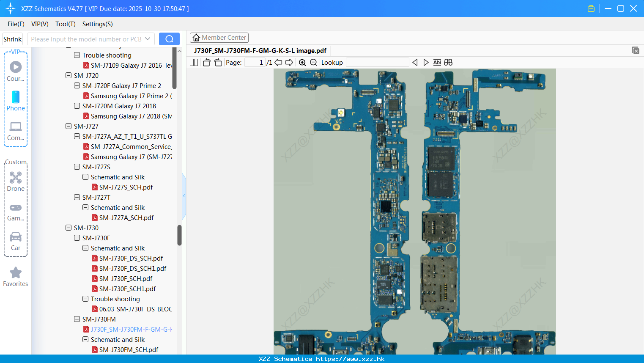This screenshot has height=363, width=644.
Task: Select the J730F_SM-J730FM image.pdf tab
Action: [260, 51]
